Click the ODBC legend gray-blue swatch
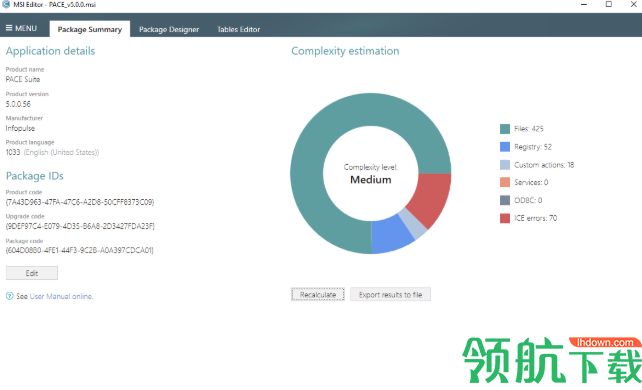The height and width of the screenshot is (390, 642). point(505,200)
